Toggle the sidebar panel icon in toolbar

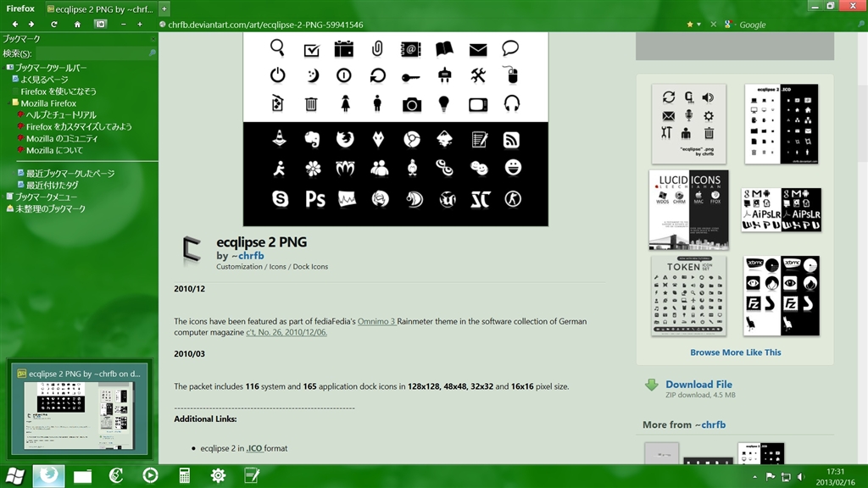click(x=100, y=25)
